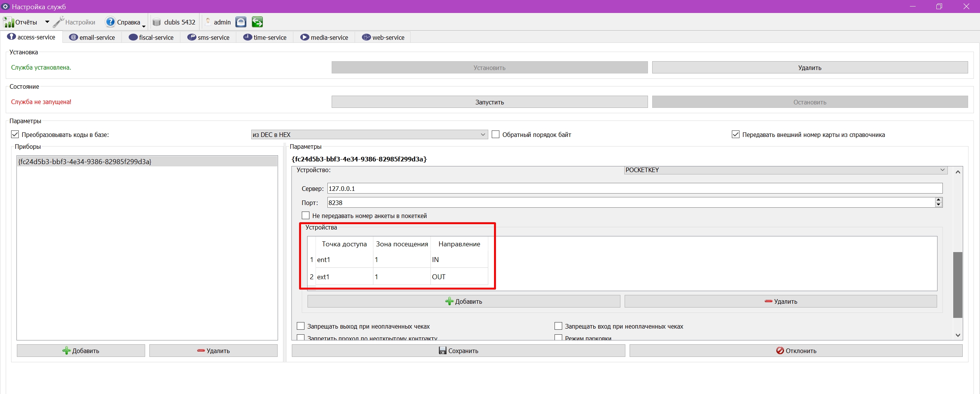Open the из DEC в HEX dropdown
This screenshot has width=980, height=394.
pyautogui.click(x=369, y=135)
